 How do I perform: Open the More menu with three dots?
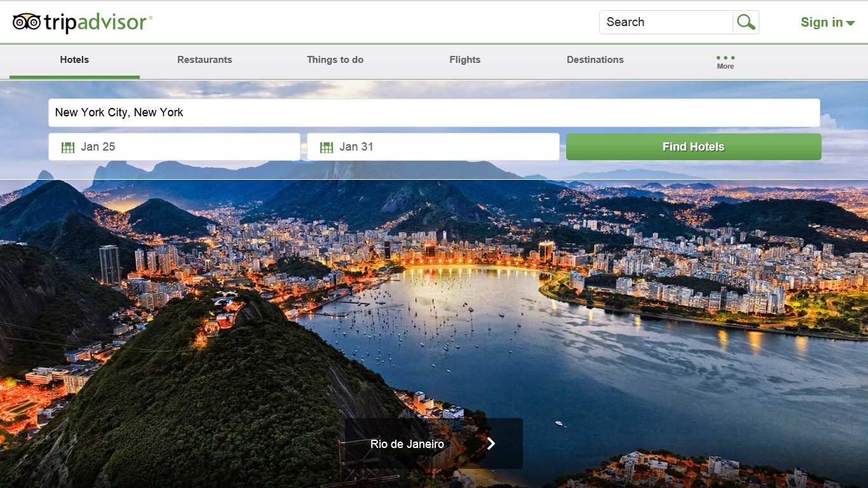click(725, 61)
